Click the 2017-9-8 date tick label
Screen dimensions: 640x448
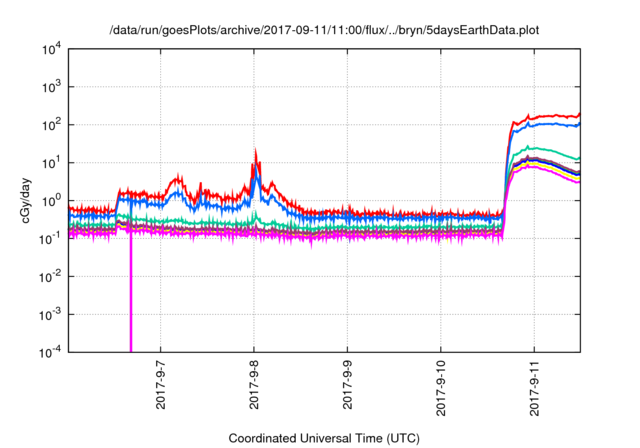[x=254, y=384]
